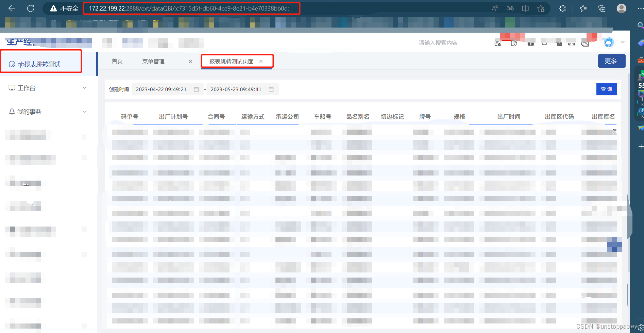Click the plus icon in Edge sidebar
This screenshot has width=644, height=333.
pyautogui.click(x=641, y=147)
